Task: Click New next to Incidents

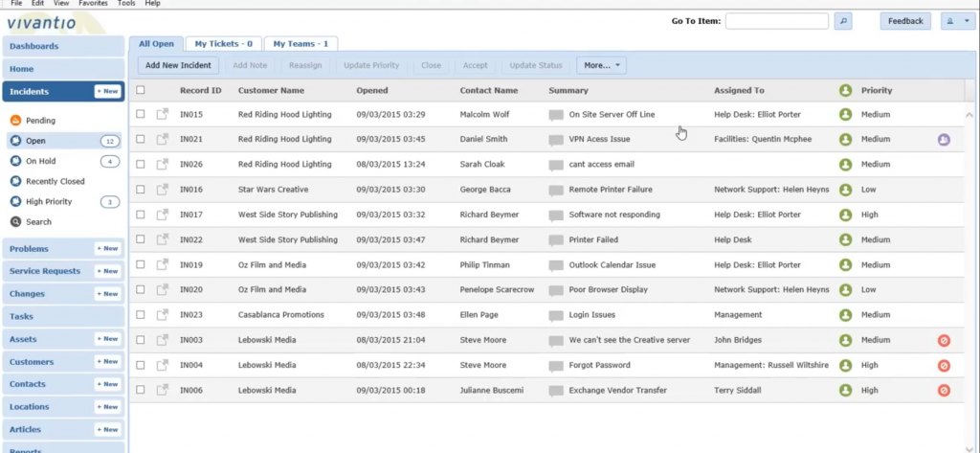Action: coord(107,91)
